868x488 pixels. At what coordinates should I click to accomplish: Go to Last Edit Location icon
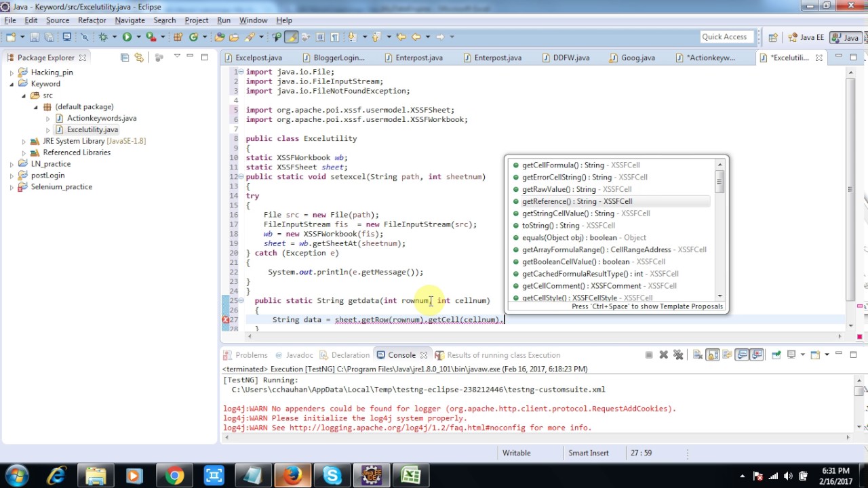pyautogui.click(x=401, y=37)
